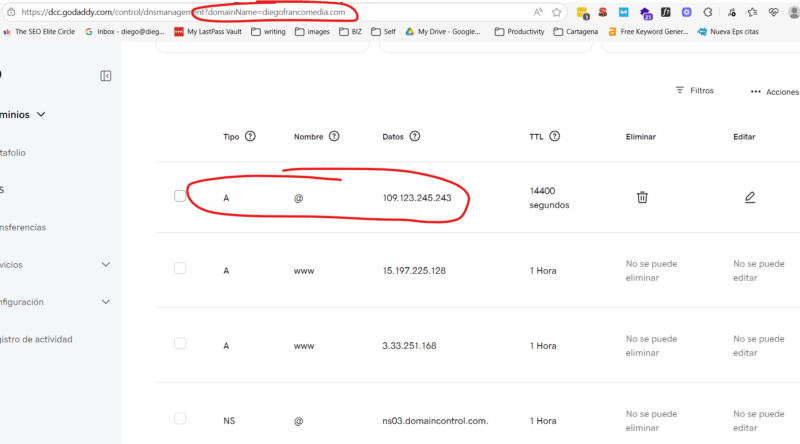Open My LastPass Vault bookmark
The width and height of the screenshot is (800, 444).
click(208, 32)
